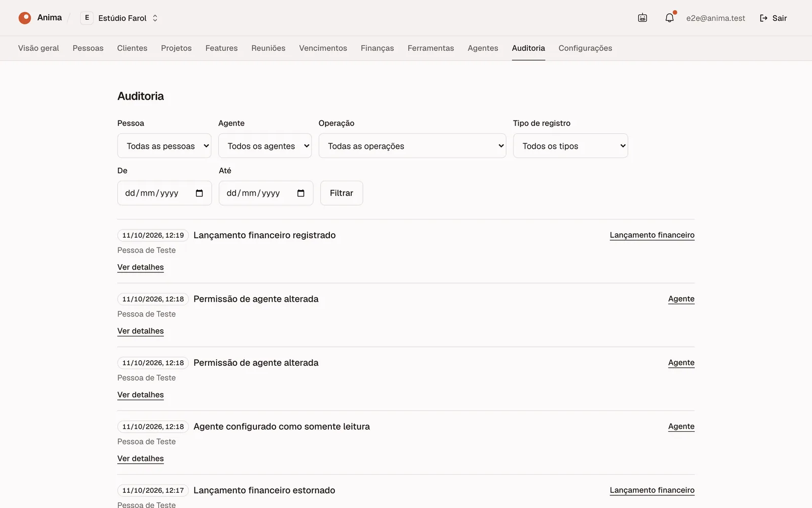Open the Ferramentas tab
The width and height of the screenshot is (812, 508).
click(x=431, y=48)
